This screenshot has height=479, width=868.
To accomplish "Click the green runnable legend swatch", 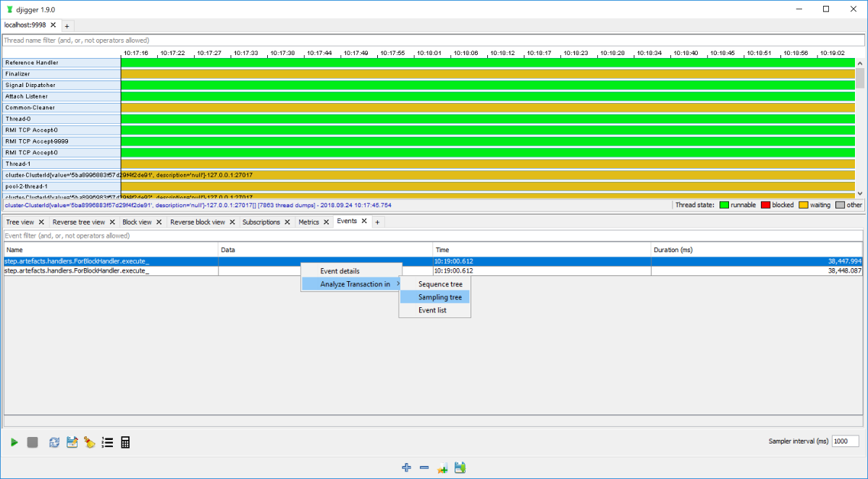I will 724,205.
